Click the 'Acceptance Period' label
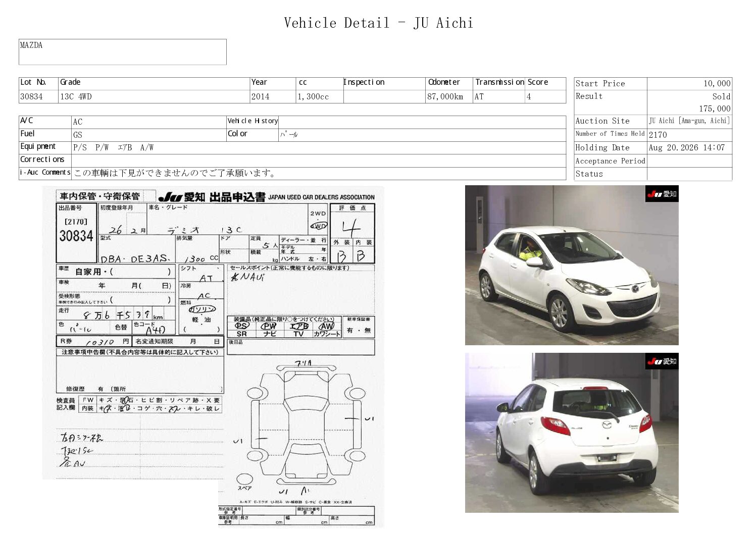756x534 pixels. pyautogui.click(x=610, y=161)
